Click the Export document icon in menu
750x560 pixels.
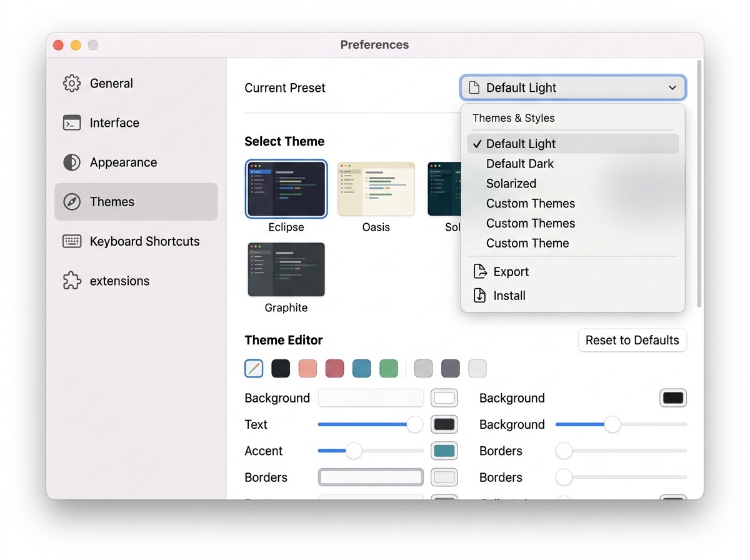(480, 271)
